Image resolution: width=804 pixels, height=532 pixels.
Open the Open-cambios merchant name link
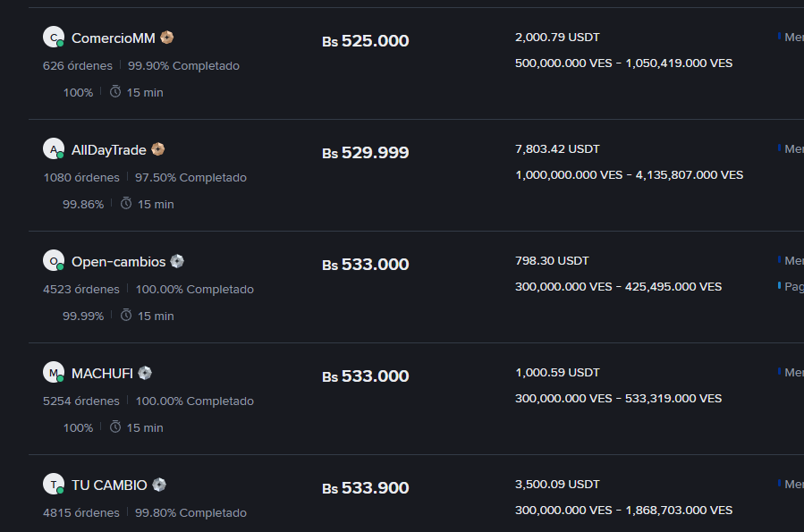coord(119,262)
